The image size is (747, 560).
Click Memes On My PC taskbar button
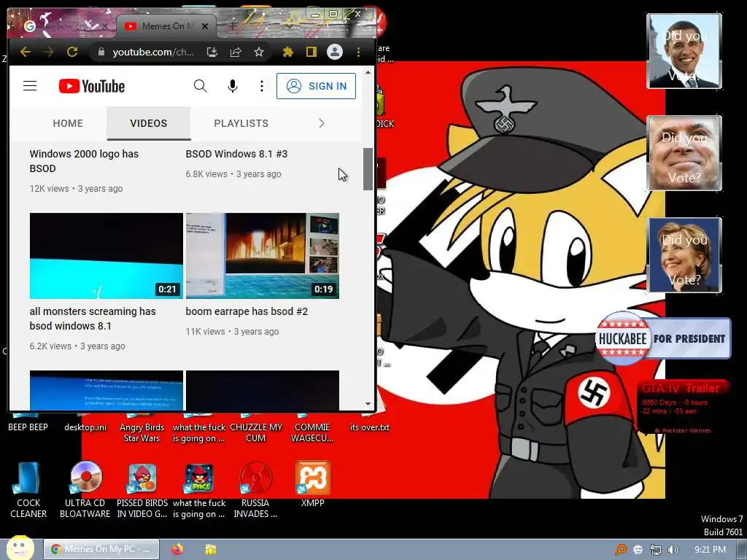click(x=101, y=549)
